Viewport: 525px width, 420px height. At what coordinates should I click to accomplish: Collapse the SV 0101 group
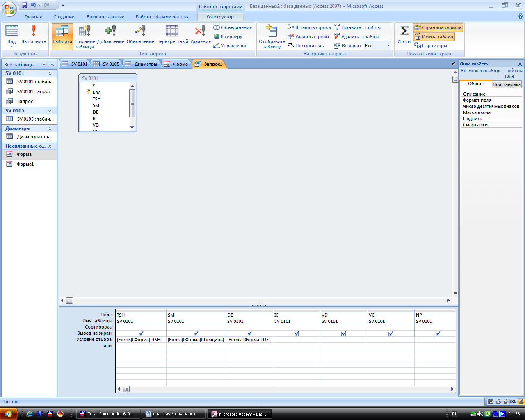click(x=50, y=73)
